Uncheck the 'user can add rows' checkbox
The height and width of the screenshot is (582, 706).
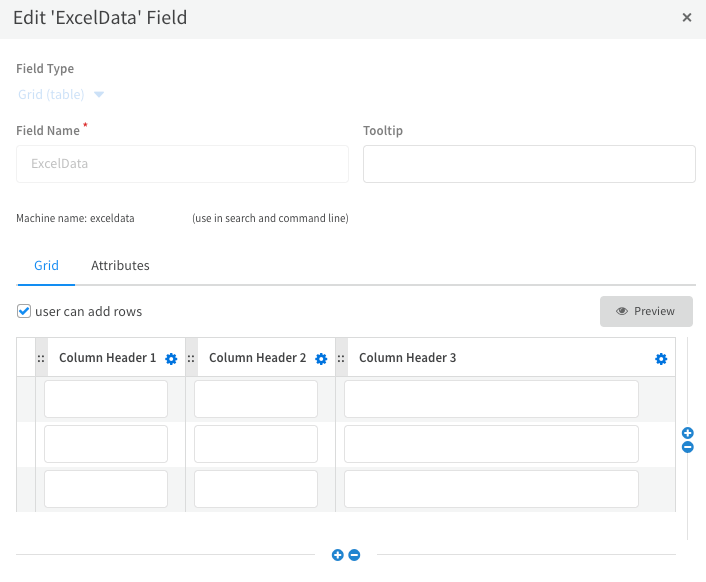coord(24,311)
